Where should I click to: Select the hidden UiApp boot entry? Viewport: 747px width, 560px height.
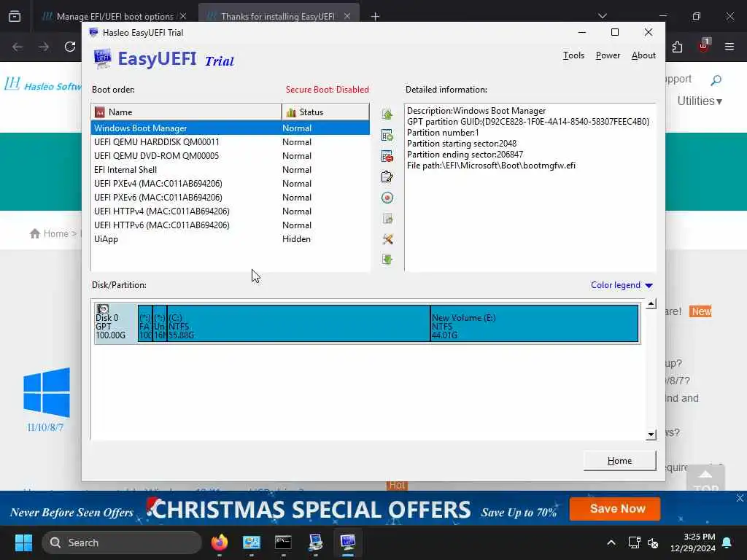tap(230, 239)
